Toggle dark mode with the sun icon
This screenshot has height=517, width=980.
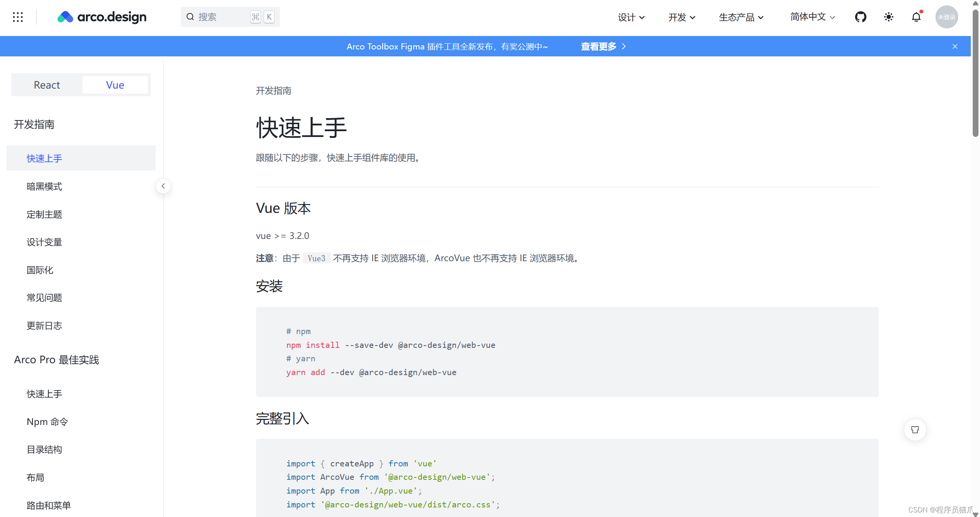pos(889,17)
